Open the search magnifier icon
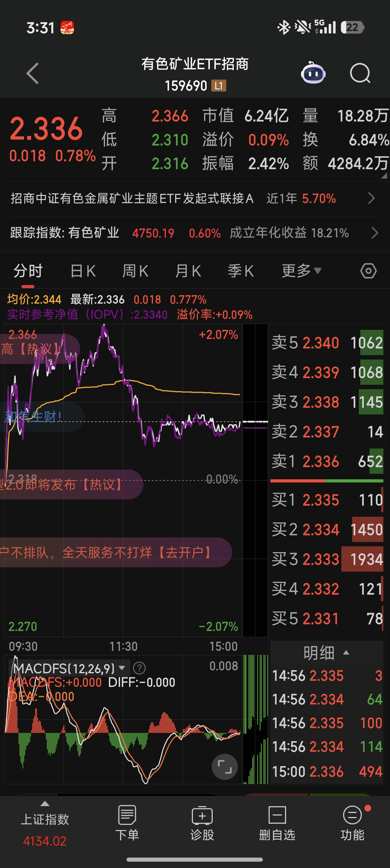The height and width of the screenshot is (868, 390). 360,73
